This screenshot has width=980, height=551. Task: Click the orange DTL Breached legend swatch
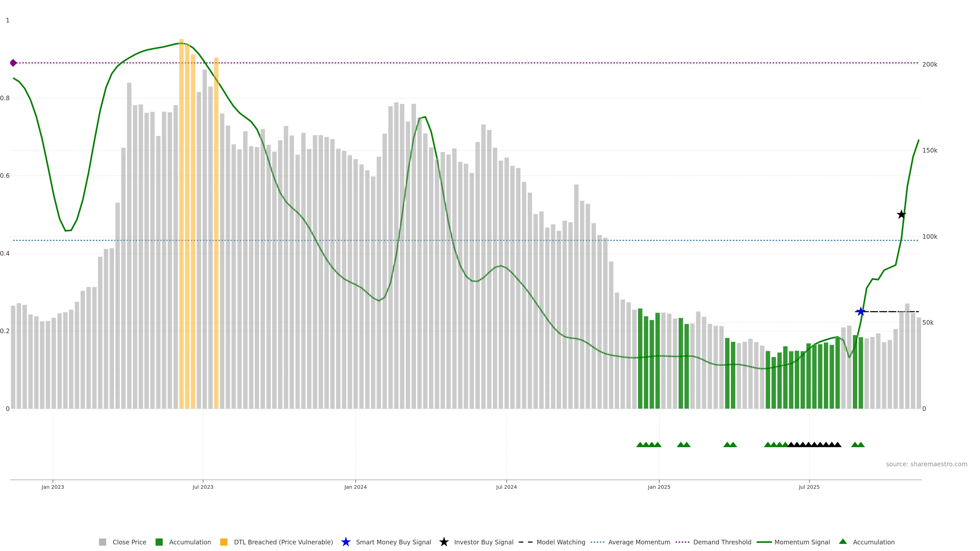click(224, 542)
